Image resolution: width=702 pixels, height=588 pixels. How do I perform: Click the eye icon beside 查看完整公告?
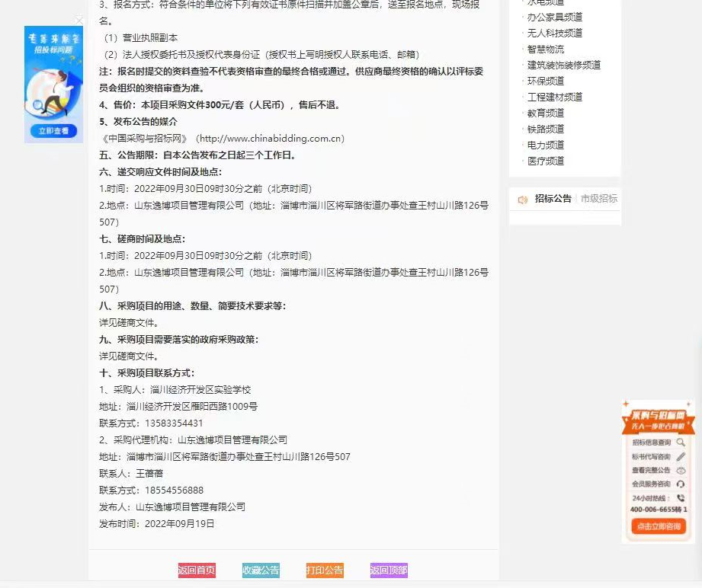coord(681,470)
